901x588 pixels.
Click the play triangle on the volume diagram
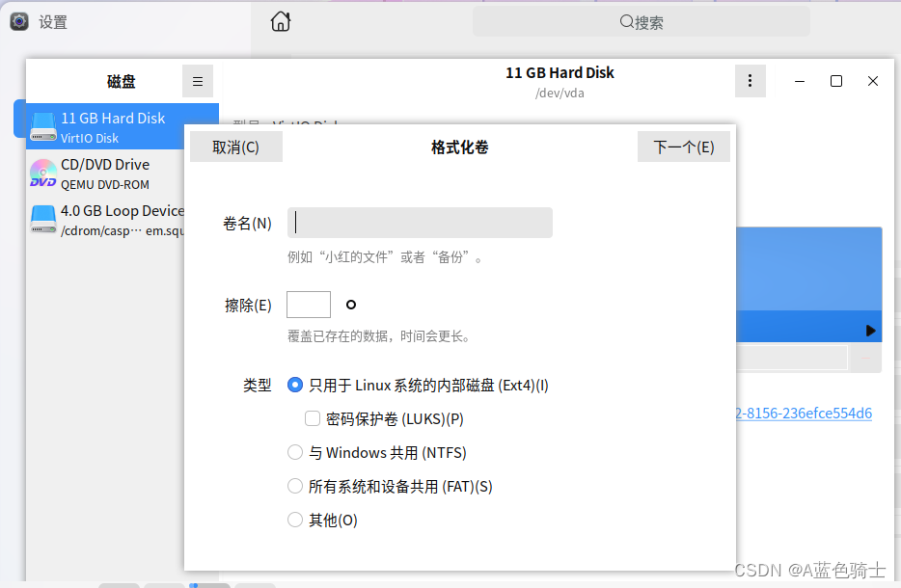coord(871,329)
